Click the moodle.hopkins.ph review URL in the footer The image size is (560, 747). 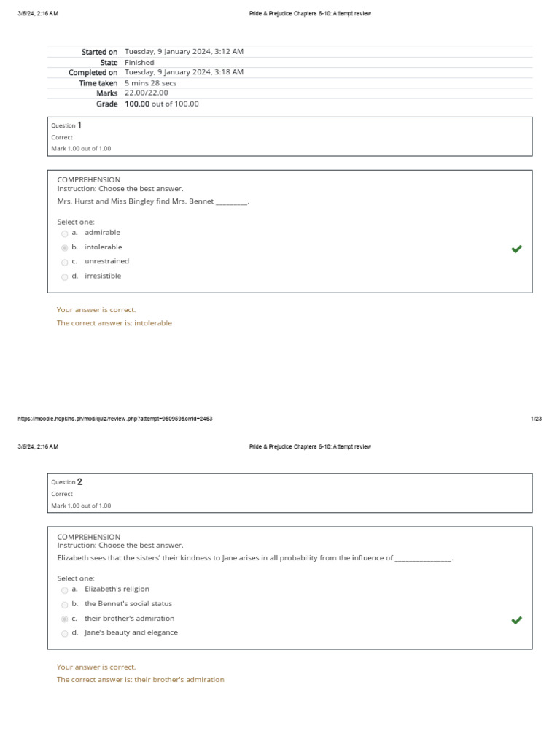pyautogui.click(x=114, y=419)
